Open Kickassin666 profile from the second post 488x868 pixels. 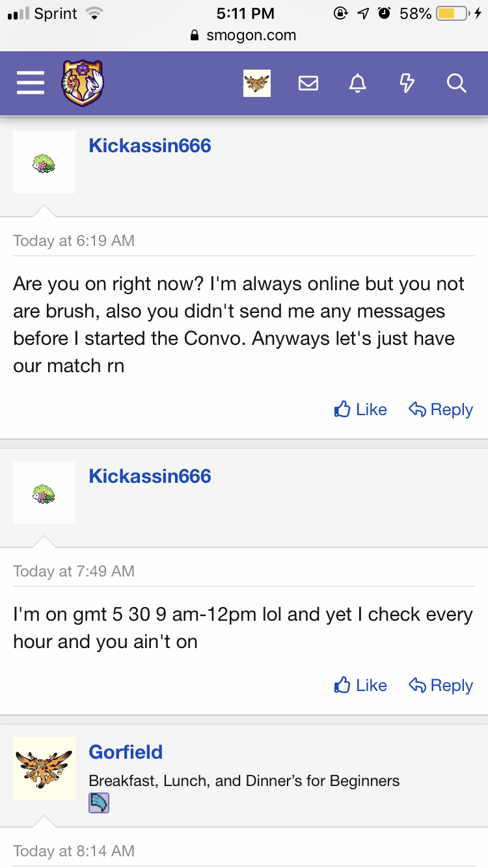click(150, 476)
